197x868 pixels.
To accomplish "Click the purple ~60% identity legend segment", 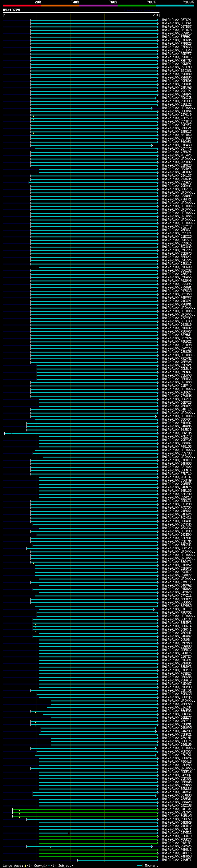I will (x=99, y=6).
